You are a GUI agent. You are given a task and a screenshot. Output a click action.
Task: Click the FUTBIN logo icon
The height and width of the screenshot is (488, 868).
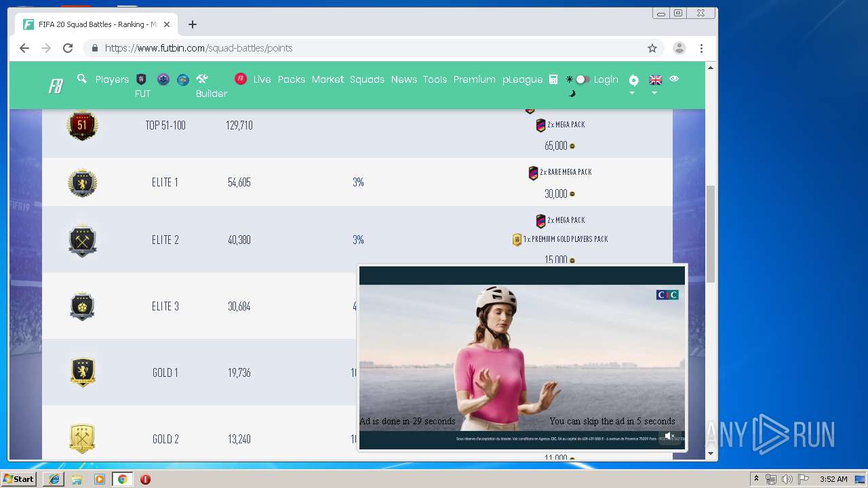click(56, 87)
